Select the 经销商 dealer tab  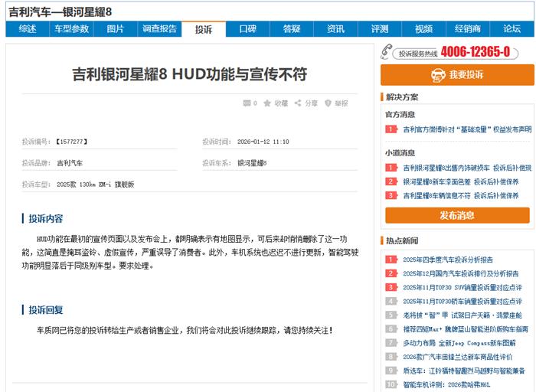coord(468,29)
